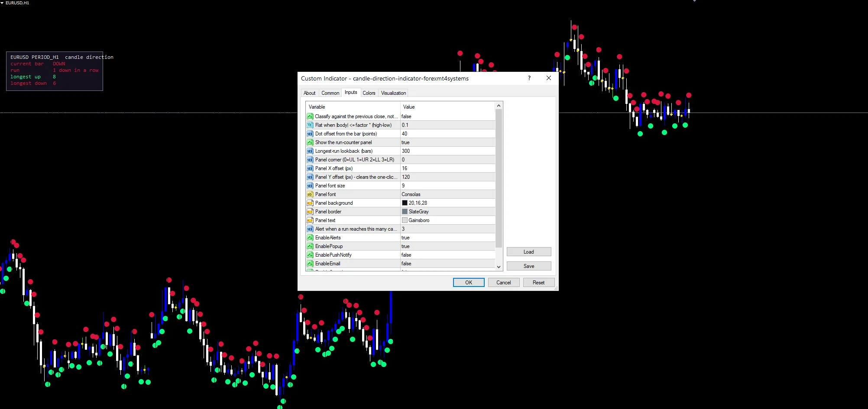Viewport: 868px width, 409px height.
Task: Toggle the EnablePushNotify false value
Action: (447, 255)
